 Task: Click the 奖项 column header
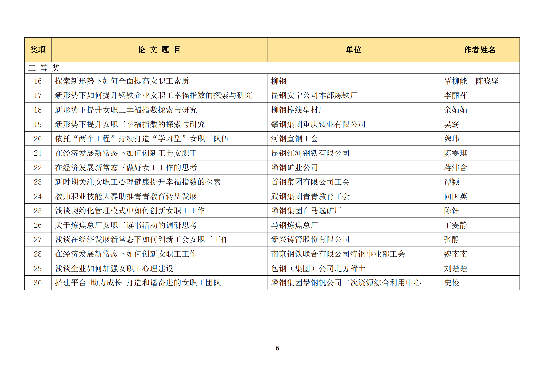click(x=38, y=50)
